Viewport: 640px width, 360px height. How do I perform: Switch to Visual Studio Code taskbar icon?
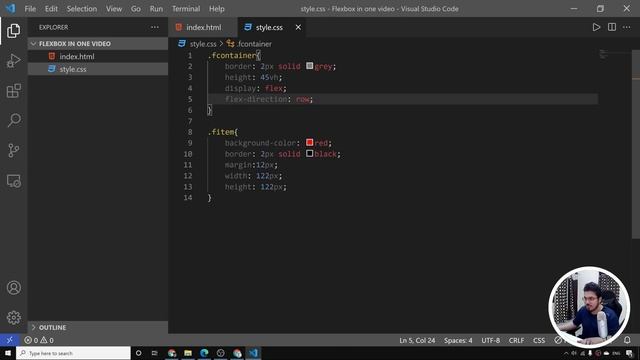click(253, 353)
